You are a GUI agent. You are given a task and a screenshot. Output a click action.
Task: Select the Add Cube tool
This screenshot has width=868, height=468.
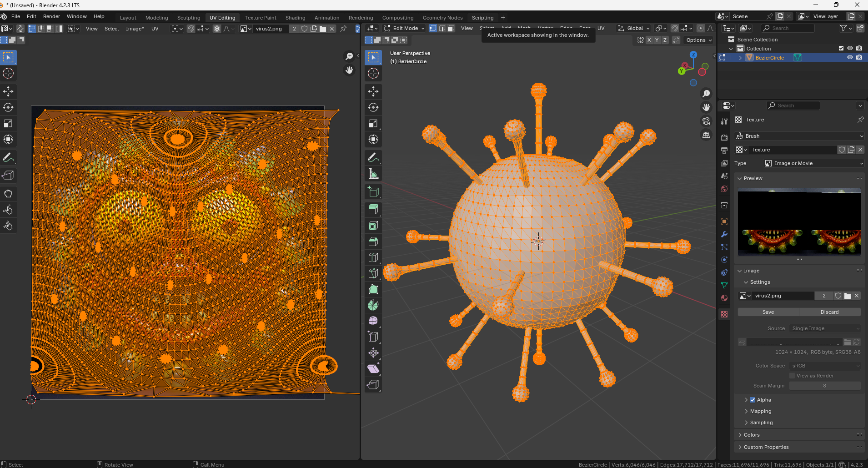click(373, 191)
